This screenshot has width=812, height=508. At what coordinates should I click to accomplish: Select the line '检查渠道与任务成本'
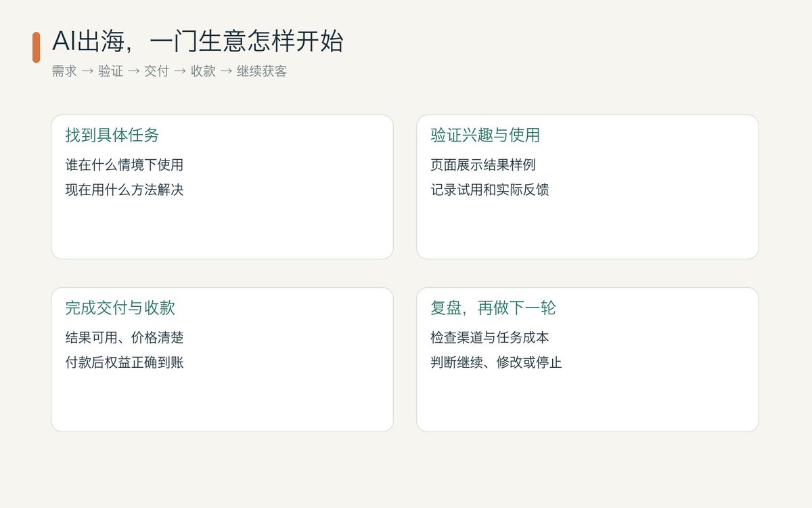[490, 337]
